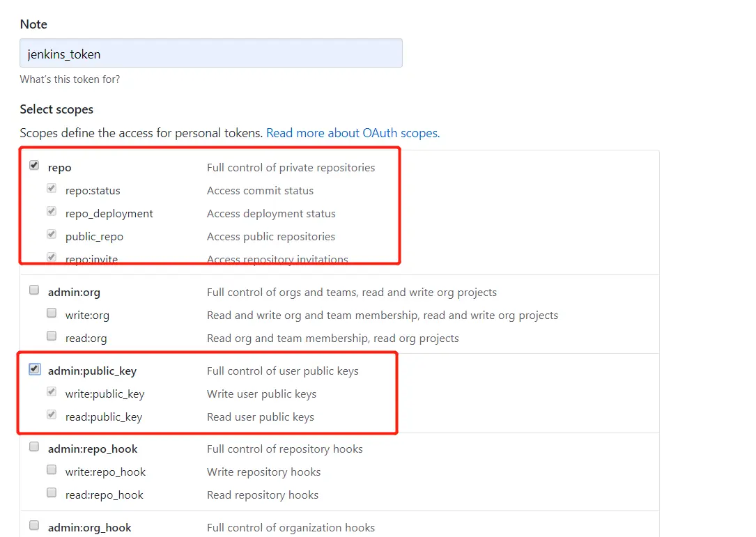Toggle the public_repo checkbox
The image size is (756, 537).
pyautogui.click(x=52, y=235)
